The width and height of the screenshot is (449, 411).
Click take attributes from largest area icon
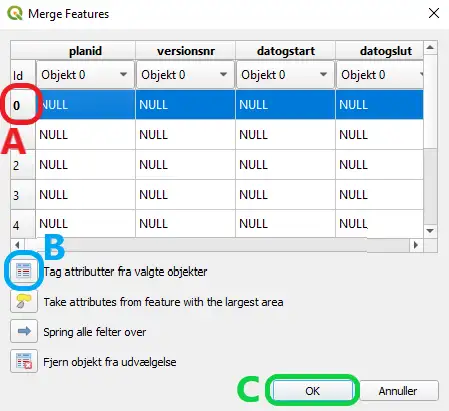pos(24,301)
